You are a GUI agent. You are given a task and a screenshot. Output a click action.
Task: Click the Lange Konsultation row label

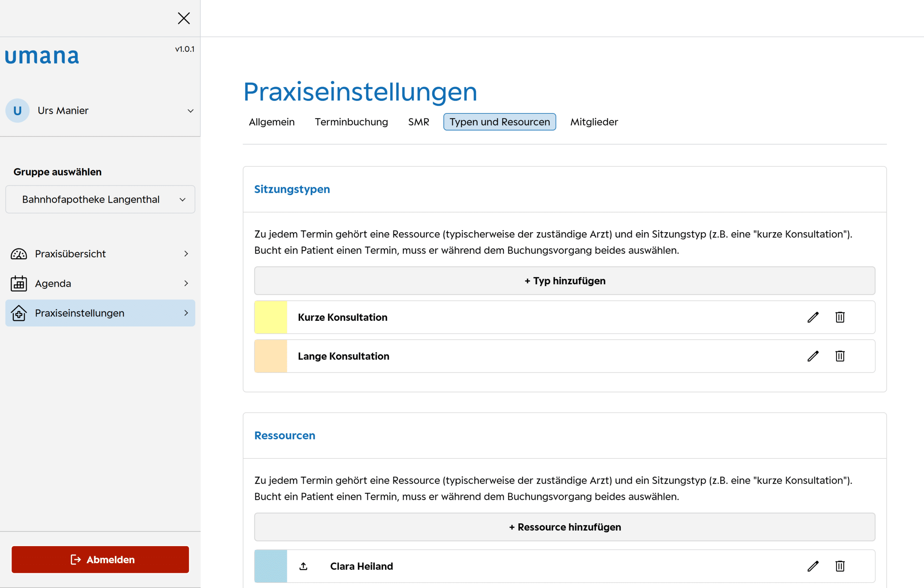tap(343, 356)
